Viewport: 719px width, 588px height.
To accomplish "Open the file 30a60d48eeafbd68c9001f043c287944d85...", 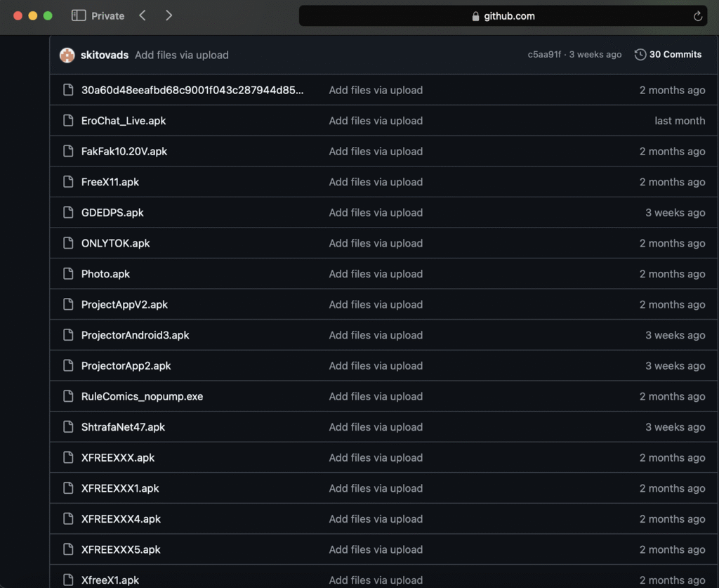I will pyautogui.click(x=192, y=90).
